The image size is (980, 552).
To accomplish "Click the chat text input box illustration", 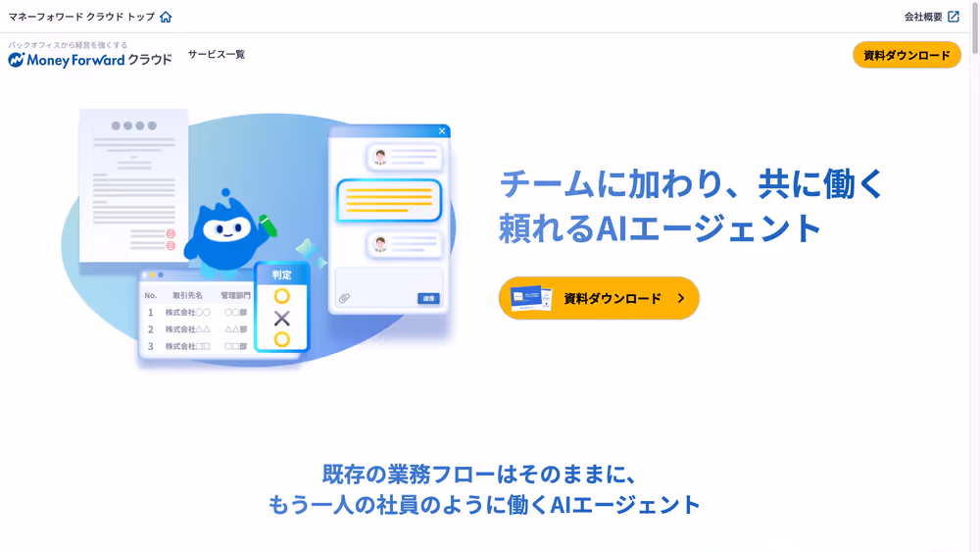I will coord(389,287).
